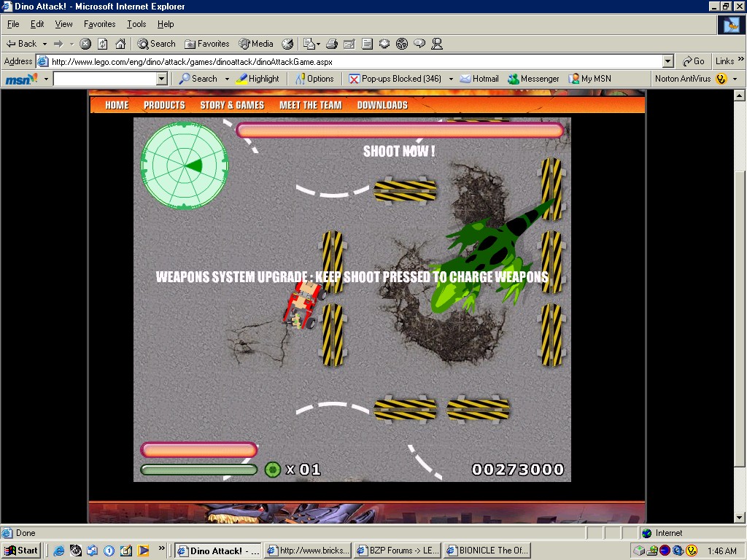Open the IE Search pane button

coord(156,44)
